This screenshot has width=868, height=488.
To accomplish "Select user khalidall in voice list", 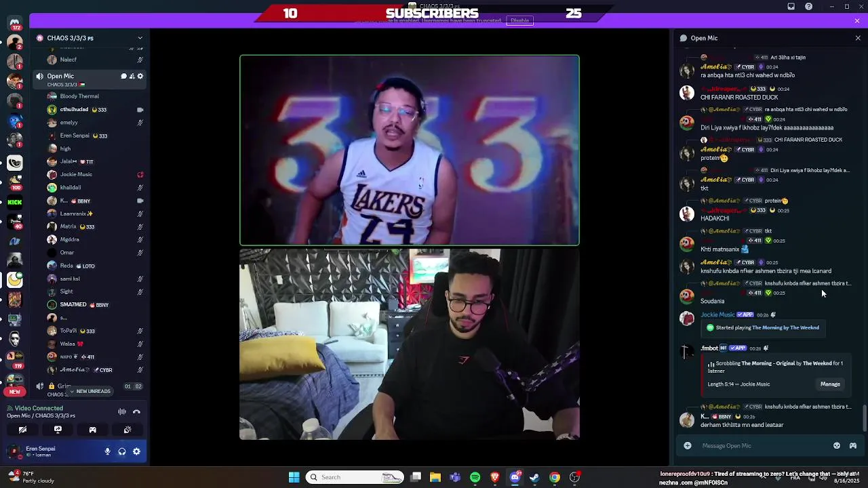I will click(x=95, y=187).
